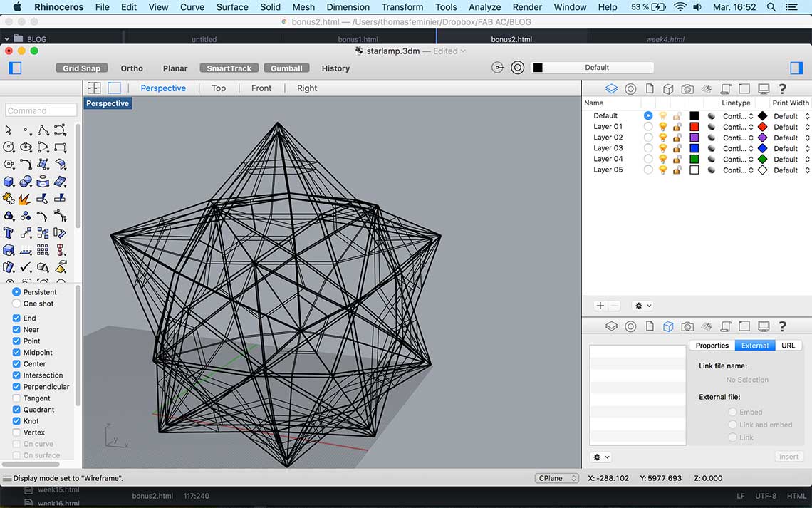Uncheck the End object snap
This screenshot has width=812, height=508.
(16, 318)
